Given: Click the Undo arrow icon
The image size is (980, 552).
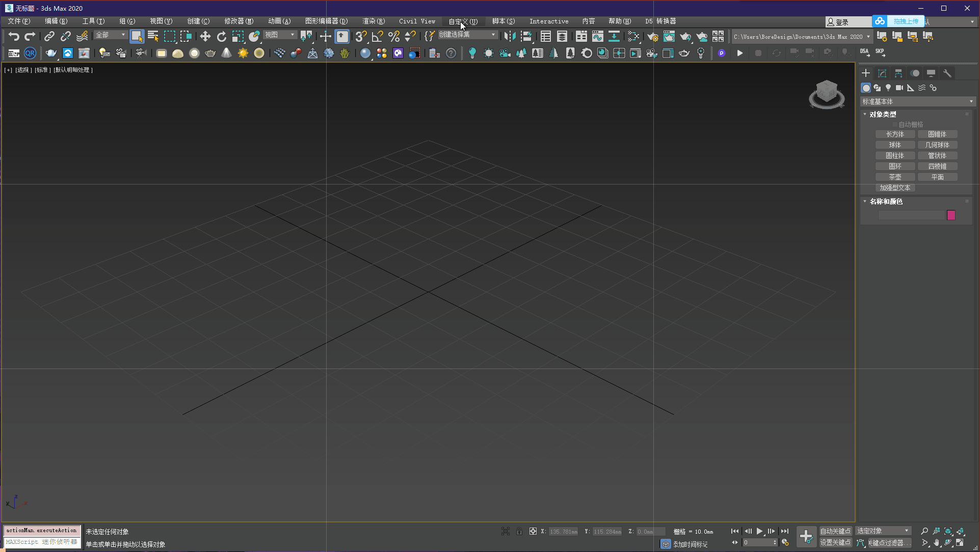Looking at the screenshot, I should click(x=14, y=36).
